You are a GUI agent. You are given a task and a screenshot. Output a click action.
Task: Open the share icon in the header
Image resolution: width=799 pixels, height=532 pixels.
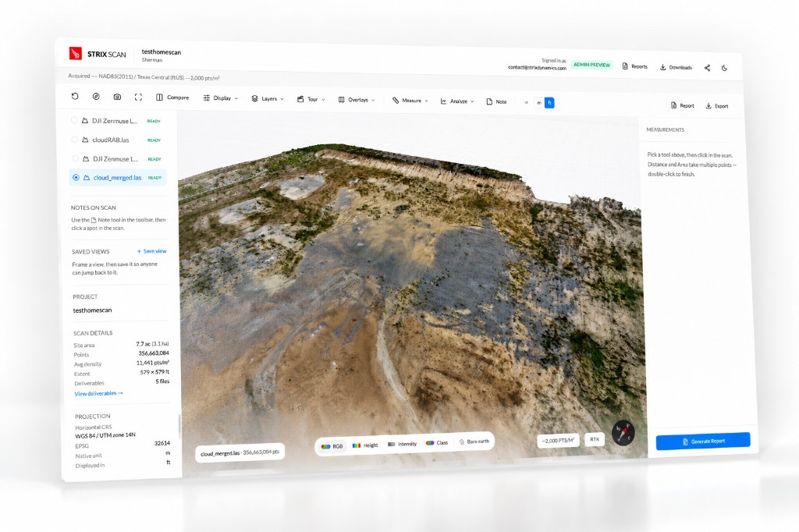coord(707,68)
